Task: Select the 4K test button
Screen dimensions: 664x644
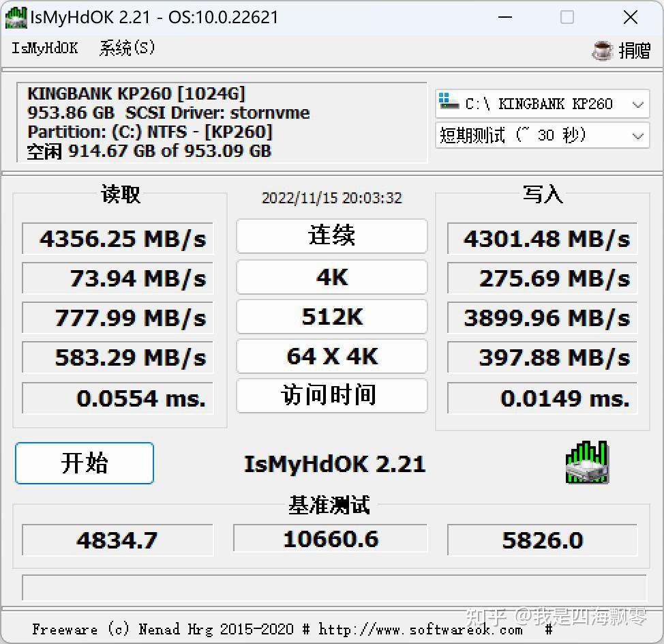Action: [331, 277]
